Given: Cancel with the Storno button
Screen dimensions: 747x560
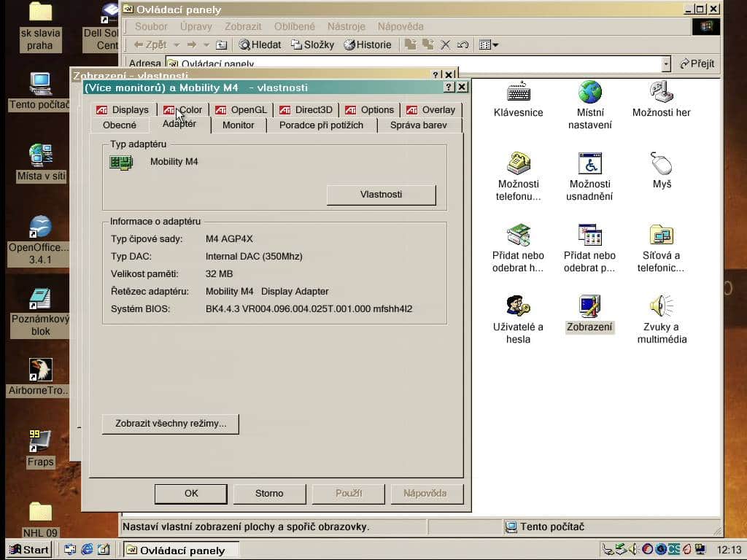Looking at the screenshot, I should pos(269,494).
